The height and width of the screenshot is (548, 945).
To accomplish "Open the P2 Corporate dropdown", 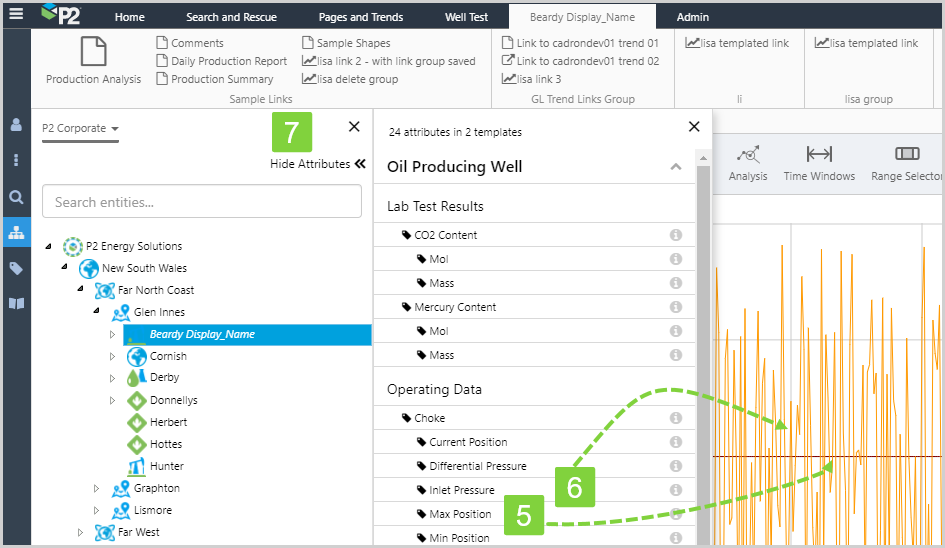I will click(x=80, y=129).
